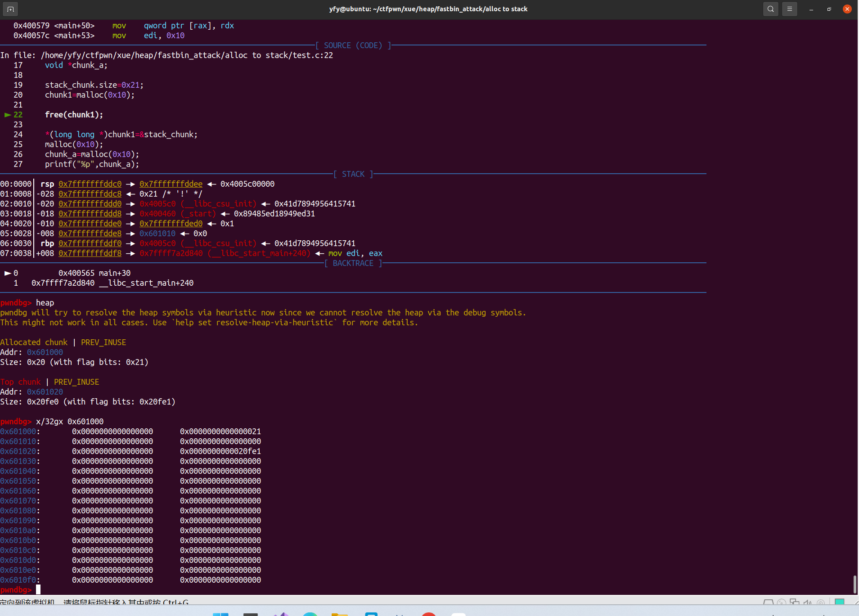Screen dimensions: 859x616
Task: Click the file path 'test.c:22' line
Action: 166,55
